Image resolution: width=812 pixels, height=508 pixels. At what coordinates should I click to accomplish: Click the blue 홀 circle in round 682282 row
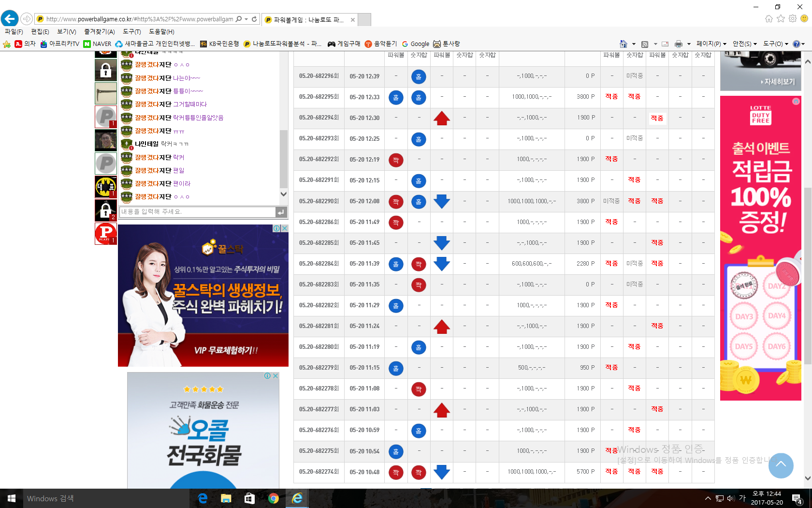point(396,306)
